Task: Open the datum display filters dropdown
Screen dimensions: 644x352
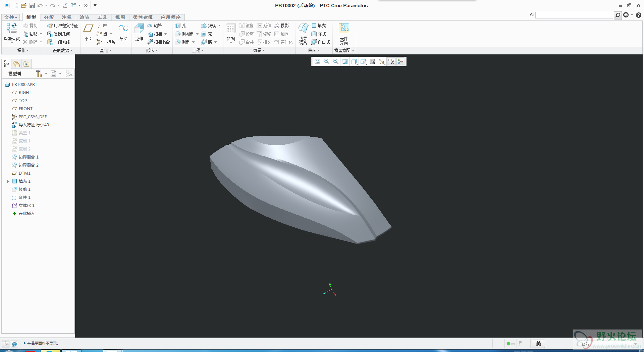Action: [x=382, y=61]
